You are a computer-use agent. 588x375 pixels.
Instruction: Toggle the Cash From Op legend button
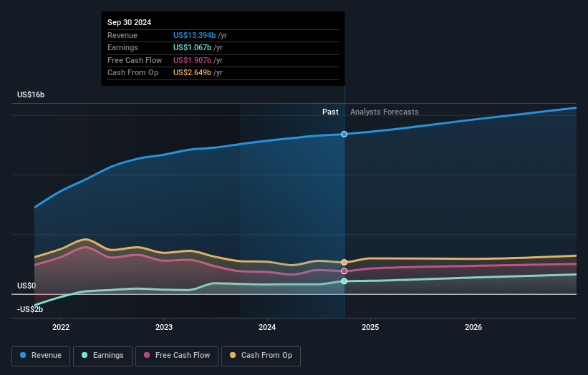click(x=261, y=356)
